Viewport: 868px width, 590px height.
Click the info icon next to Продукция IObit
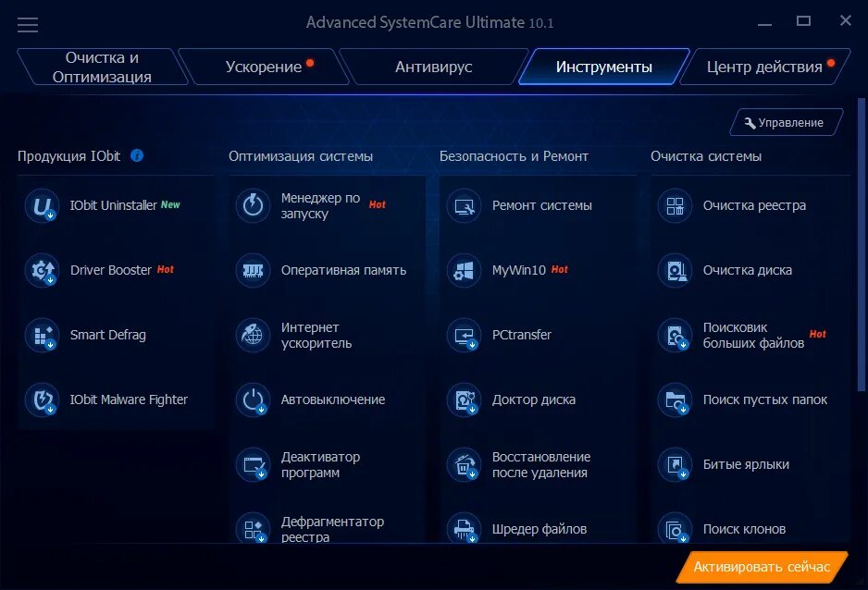coord(137,156)
